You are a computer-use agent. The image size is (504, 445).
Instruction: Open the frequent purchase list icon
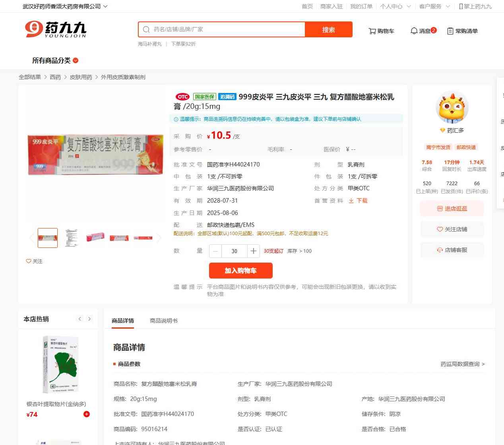pyautogui.click(x=450, y=31)
